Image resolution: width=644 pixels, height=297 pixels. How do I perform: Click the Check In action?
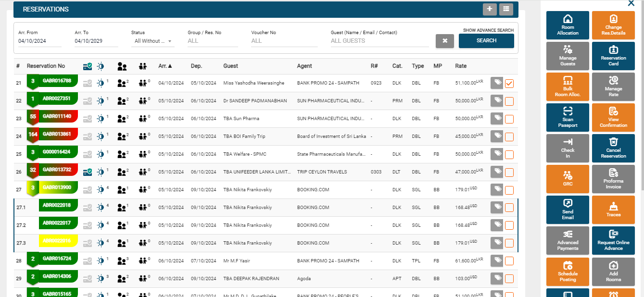coord(568,148)
